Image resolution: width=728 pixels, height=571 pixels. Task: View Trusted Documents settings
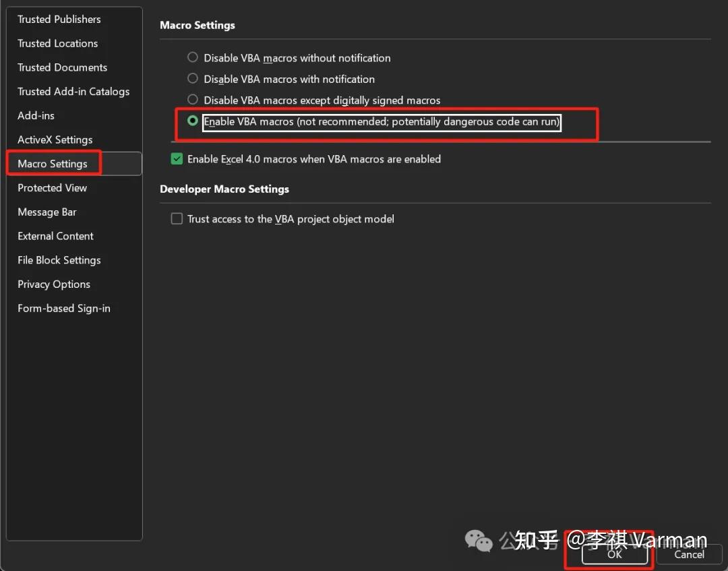pyautogui.click(x=62, y=67)
